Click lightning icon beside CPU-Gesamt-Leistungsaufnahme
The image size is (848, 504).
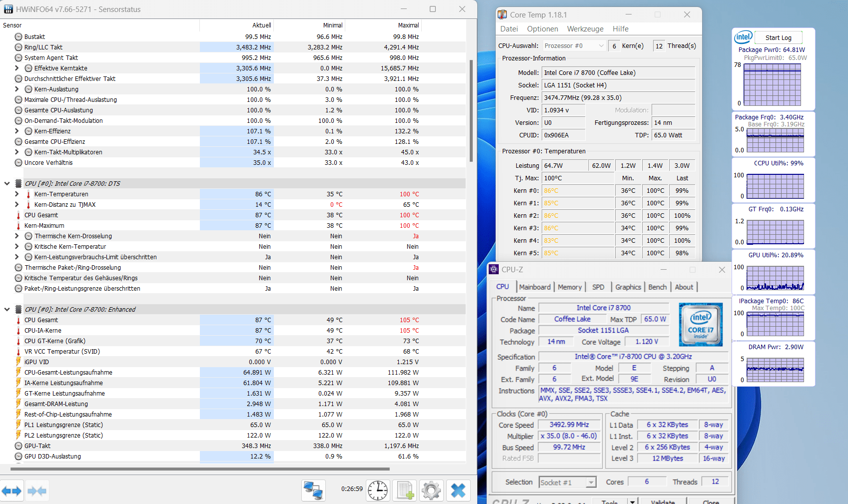18,372
